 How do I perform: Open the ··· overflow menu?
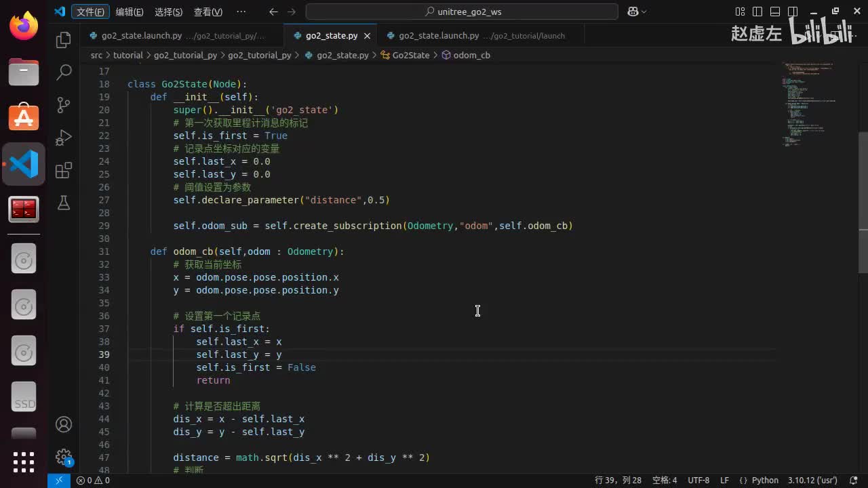click(x=241, y=12)
